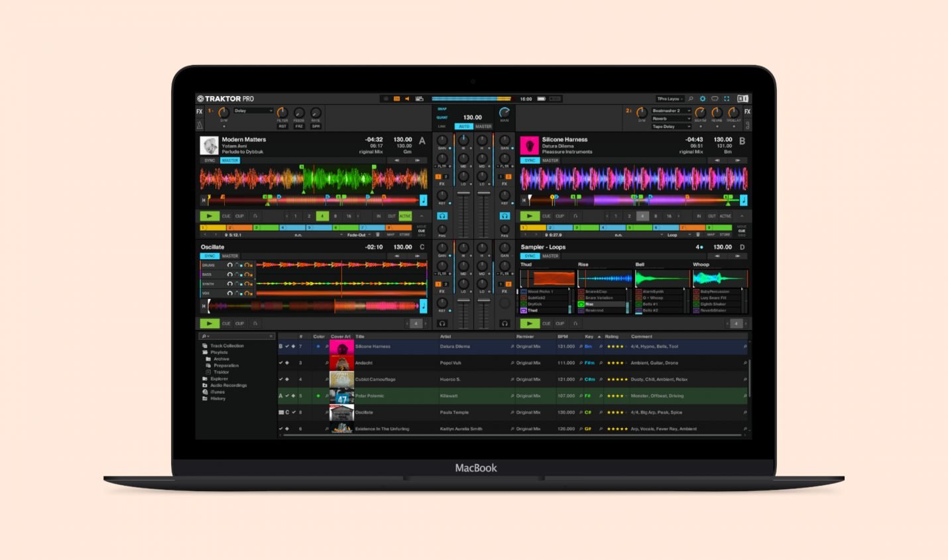948x560 pixels.
Task: Select the AUTO tab in the clock panel
Action: click(x=464, y=126)
